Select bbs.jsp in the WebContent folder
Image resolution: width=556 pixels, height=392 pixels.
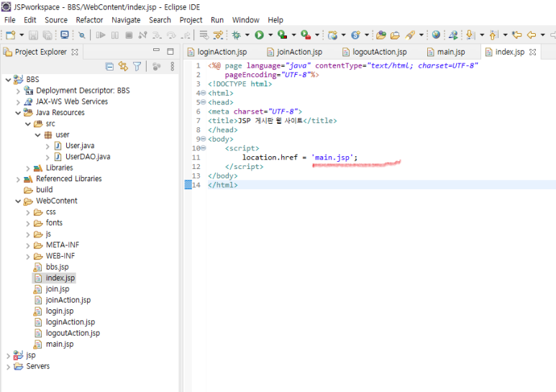click(x=51, y=267)
